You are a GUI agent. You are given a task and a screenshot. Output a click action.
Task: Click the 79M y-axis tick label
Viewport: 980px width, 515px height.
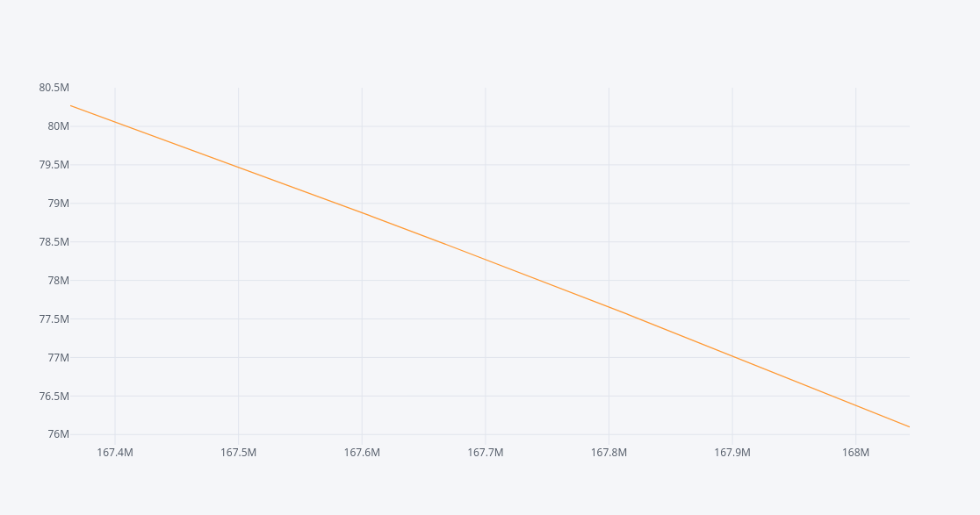[x=58, y=204]
